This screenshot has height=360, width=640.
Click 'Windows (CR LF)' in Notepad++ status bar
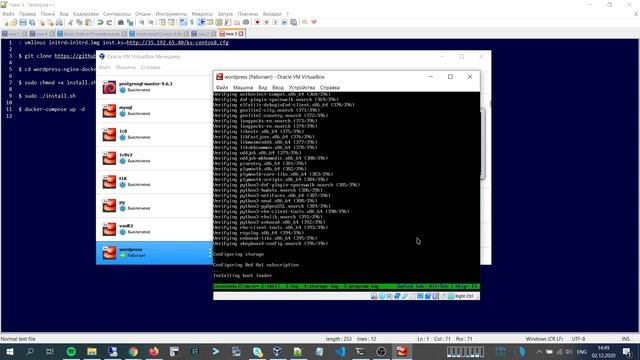pyautogui.click(x=544, y=339)
